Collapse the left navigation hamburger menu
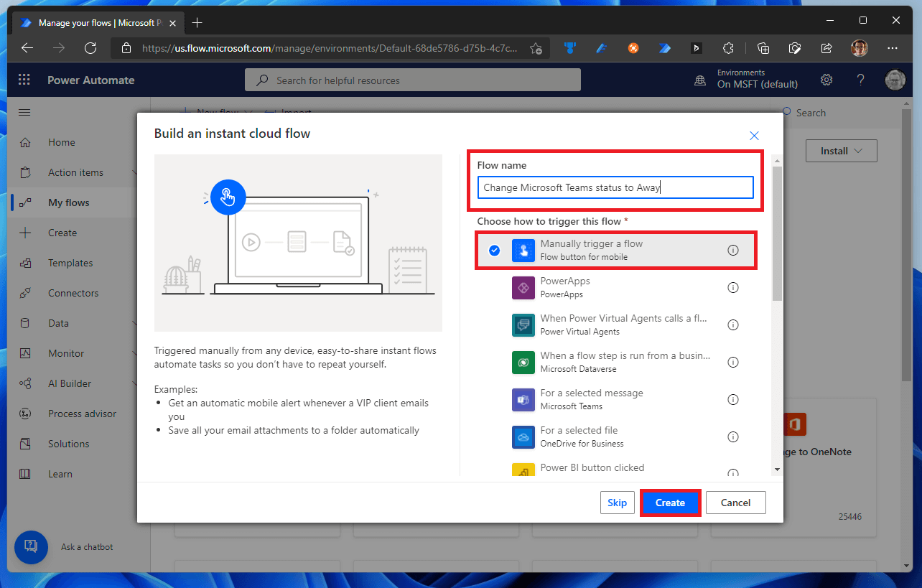Screen dimensions: 922x588 [24, 113]
